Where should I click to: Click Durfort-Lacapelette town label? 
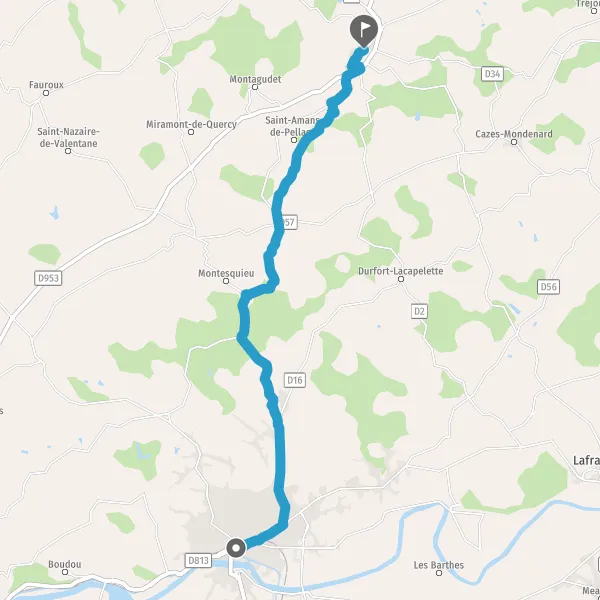[401, 271]
